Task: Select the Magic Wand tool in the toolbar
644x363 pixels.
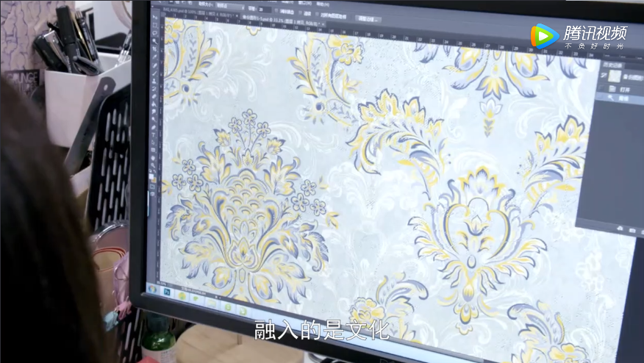Action: click(154, 40)
